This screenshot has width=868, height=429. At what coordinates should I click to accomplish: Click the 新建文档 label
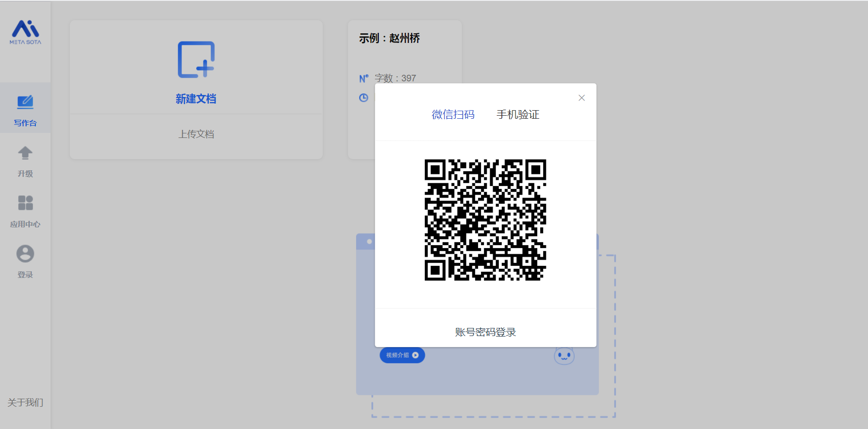click(x=196, y=99)
